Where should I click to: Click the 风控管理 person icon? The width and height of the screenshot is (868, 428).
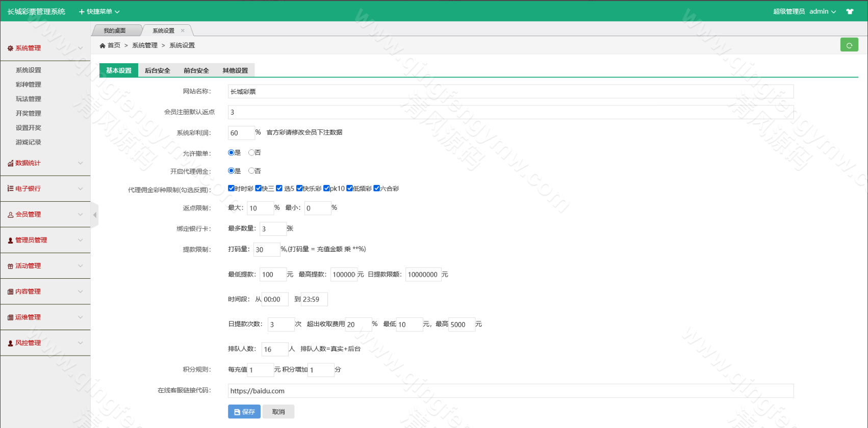tap(10, 343)
